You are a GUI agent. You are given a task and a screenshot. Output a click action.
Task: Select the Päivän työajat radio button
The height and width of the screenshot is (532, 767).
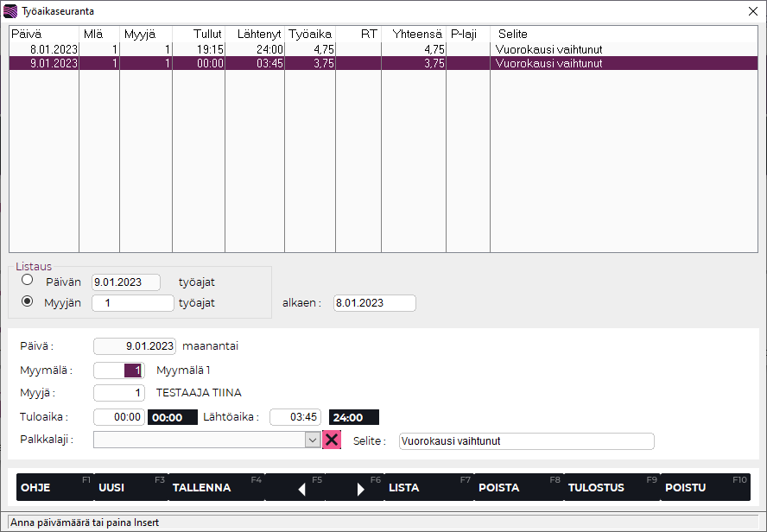tap(28, 281)
